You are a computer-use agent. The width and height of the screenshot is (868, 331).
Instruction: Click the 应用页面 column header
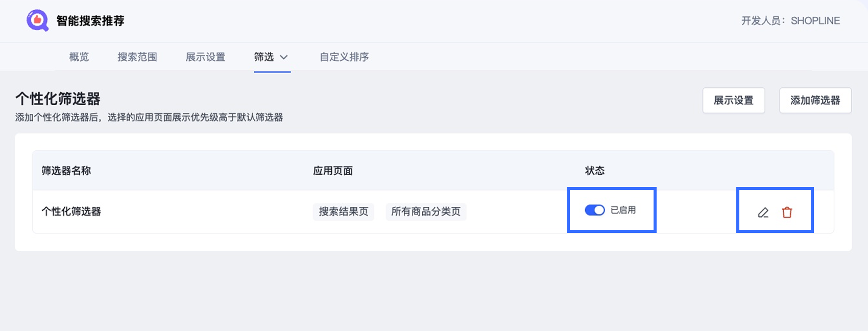pos(333,171)
